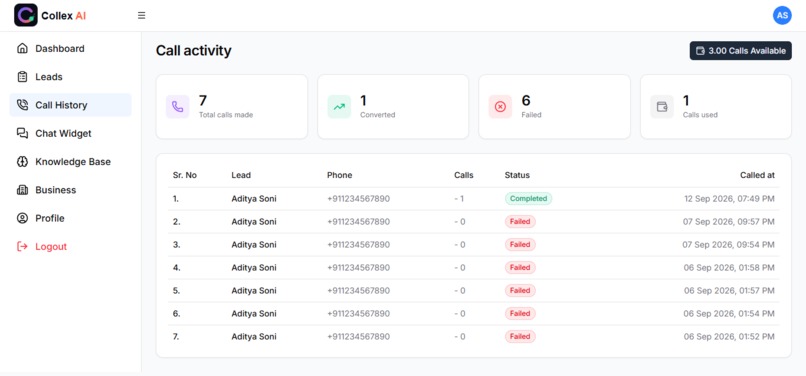The height and width of the screenshot is (376, 806).
Task: Click the green trend icon in Converted card
Action: [x=339, y=106]
